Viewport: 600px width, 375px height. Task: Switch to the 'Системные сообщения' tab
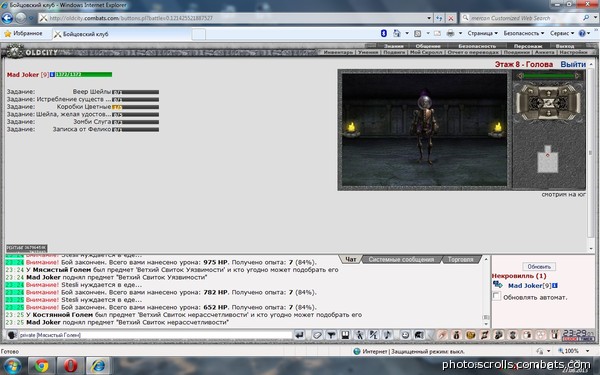coord(401,259)
